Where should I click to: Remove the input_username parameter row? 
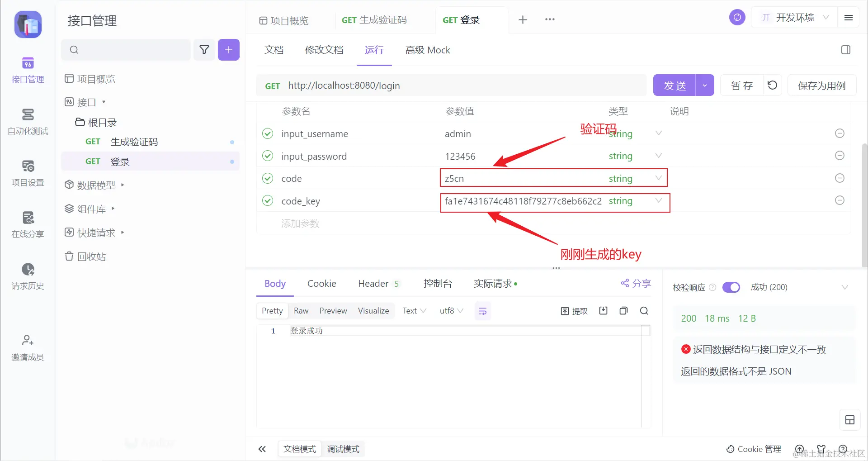(x=840, y=133)
